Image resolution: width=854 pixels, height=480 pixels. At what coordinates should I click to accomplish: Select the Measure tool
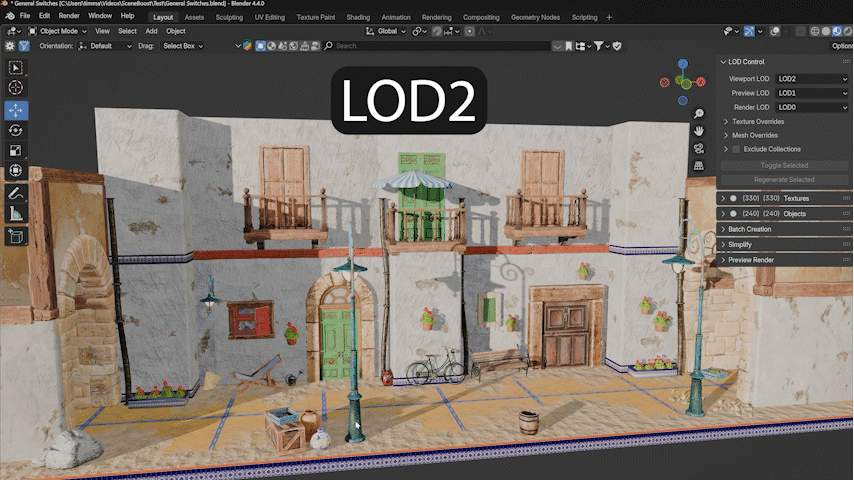16,214
